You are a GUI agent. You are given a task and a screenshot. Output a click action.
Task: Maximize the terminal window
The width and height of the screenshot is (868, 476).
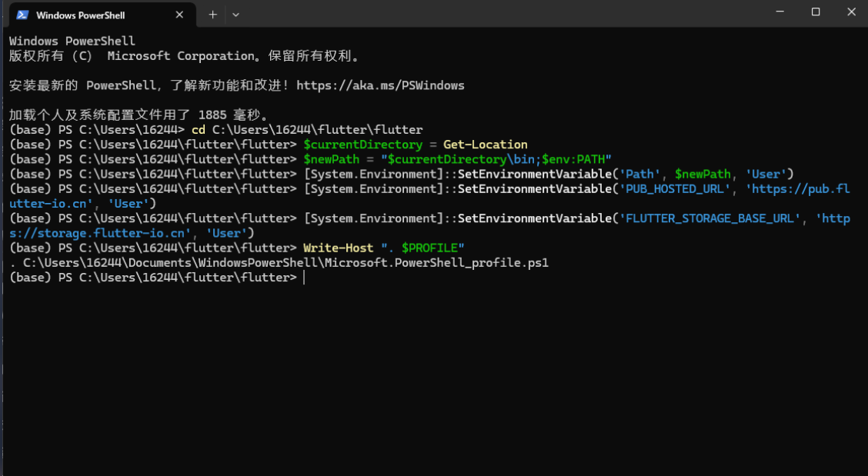click(x=816, y=12)
